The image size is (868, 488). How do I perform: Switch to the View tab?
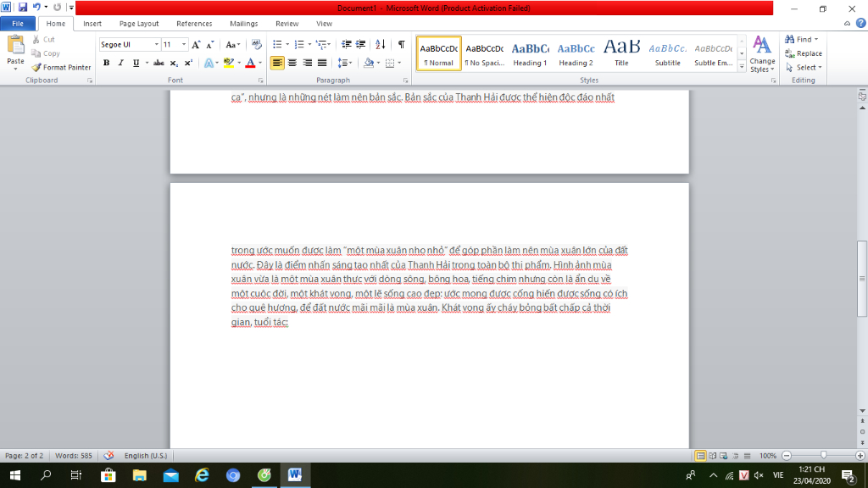325,23
